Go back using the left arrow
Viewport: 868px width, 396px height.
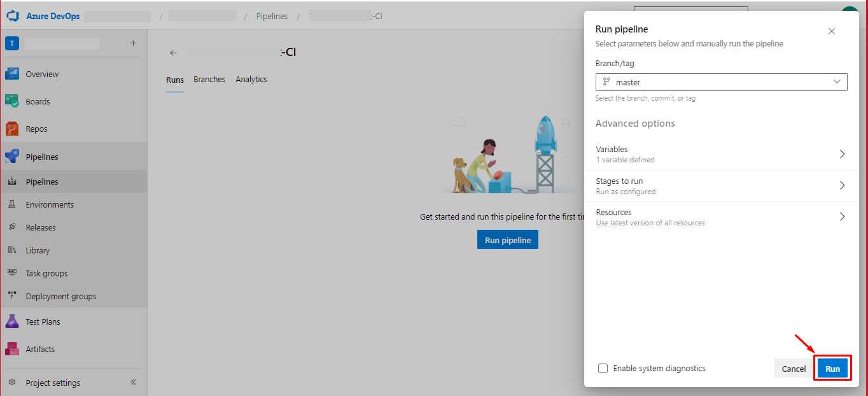click(174, 53)
